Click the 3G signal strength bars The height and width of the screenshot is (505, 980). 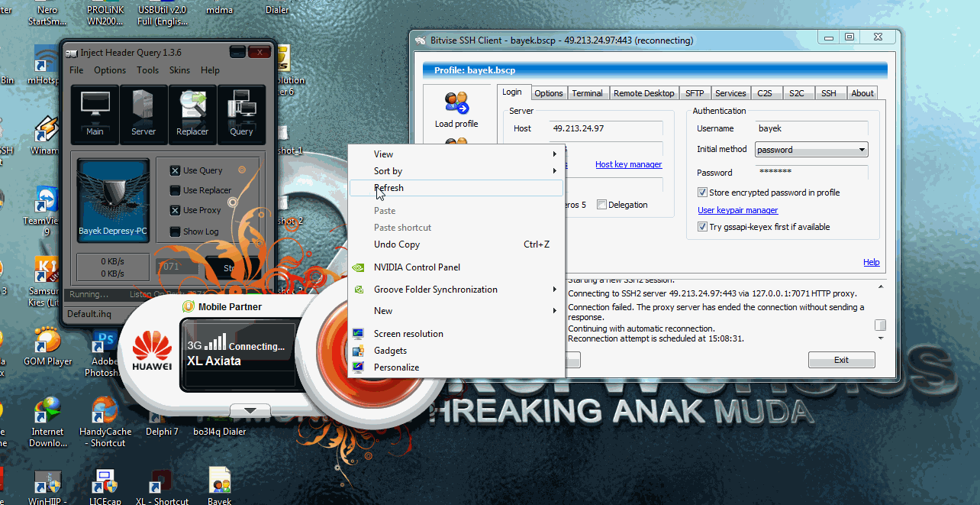pyautogui.click(x=215, y=342)
